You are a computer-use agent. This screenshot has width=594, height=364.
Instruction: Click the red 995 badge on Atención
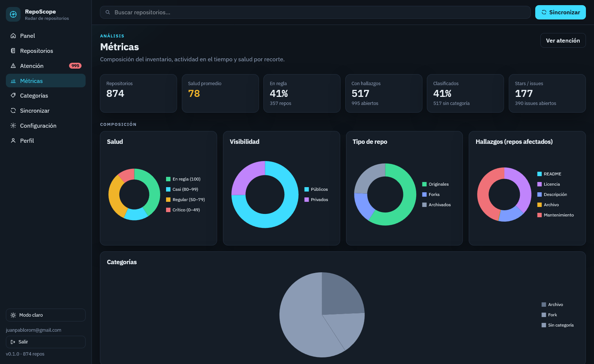tap(75, 66)
